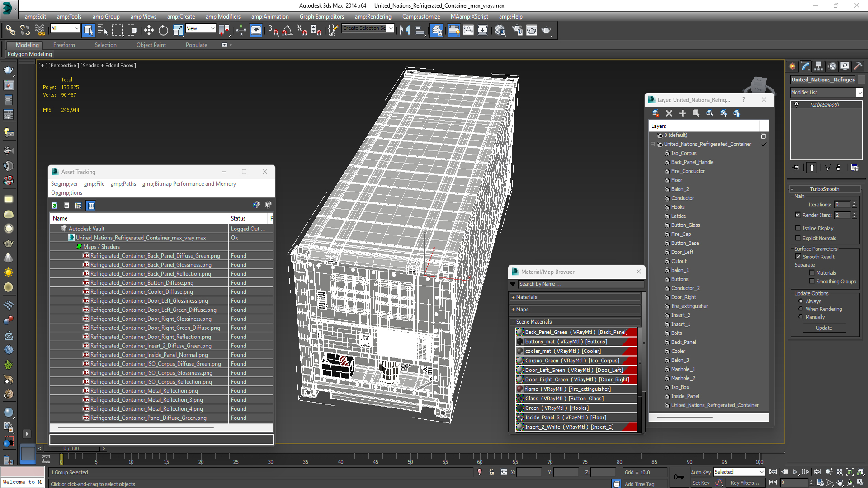
Task: Switch to Create command panel tab
Action: [x=793, y=66]
